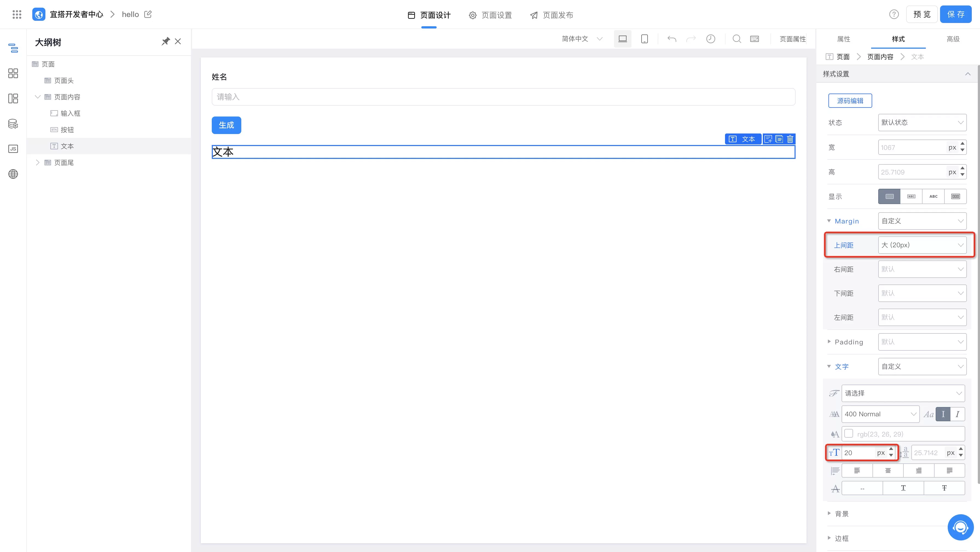Open the component library sidebar icon
980x552 pixels.
(x=13, y=73)
